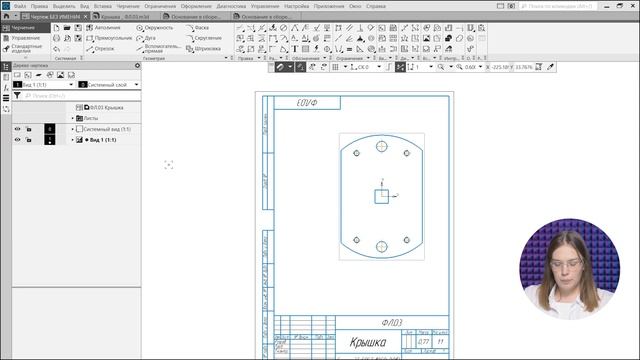
Task: Open the Черчение menu
Action: [128, 6]
